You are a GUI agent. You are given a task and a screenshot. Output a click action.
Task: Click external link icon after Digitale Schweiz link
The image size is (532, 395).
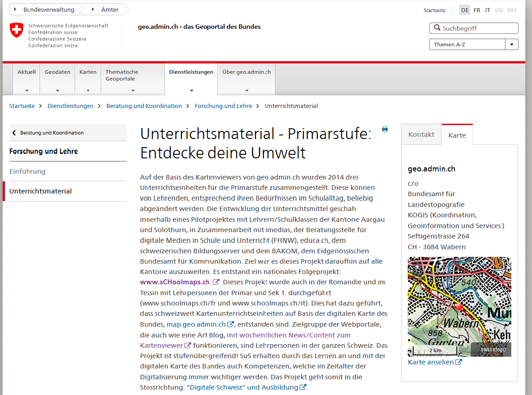[x=303, y=387]
